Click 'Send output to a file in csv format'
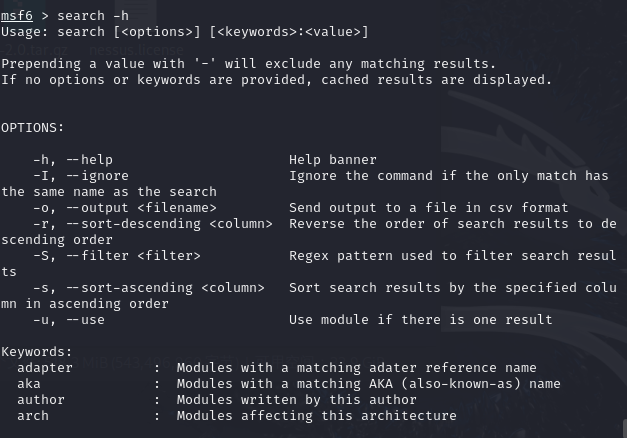The width and height of the screenshot is (627, 438). [429, 208]
